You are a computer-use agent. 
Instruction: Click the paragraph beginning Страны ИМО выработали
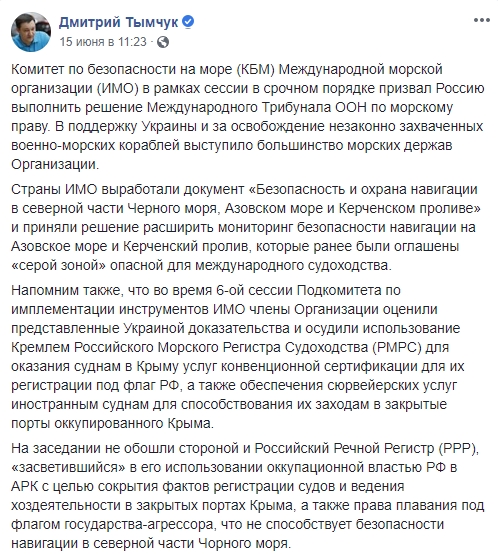point(246,227)
